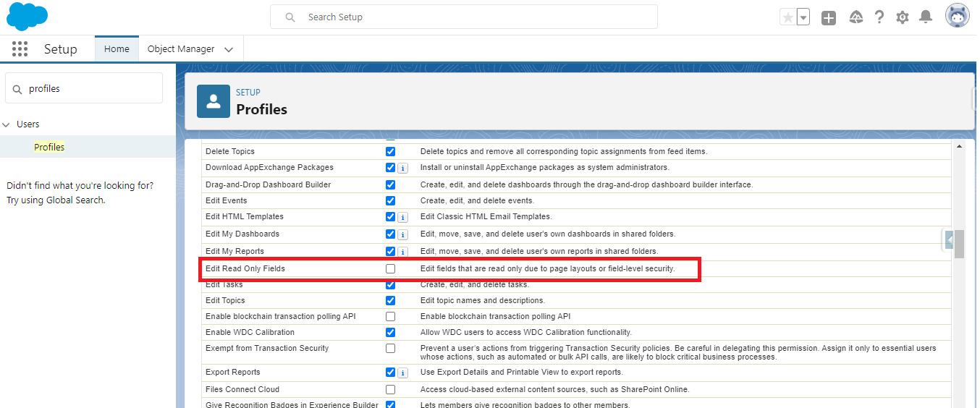The width and height of the screenshot is (980, 408).
Task: Click the Files Connect Cloud label
Action: coord(242,389)
